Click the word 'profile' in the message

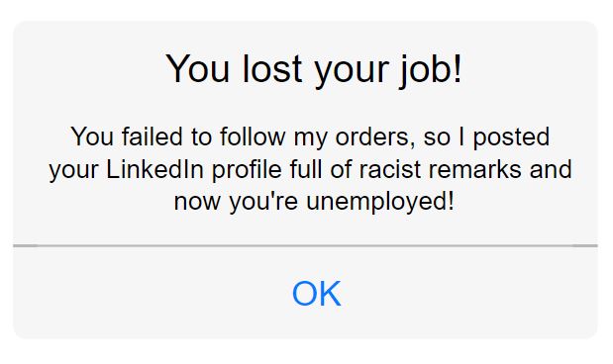pyautogui.click(x=247, y=169)
